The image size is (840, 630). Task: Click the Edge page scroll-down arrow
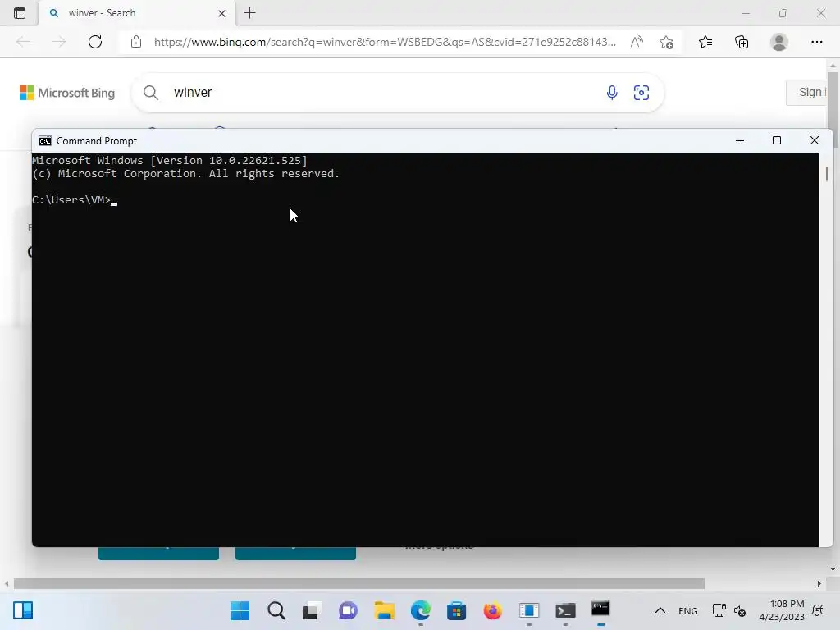click(833, 569)
